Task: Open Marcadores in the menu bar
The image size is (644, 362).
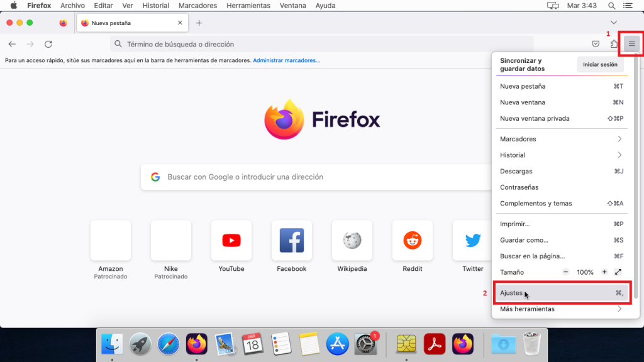Action: coord(197,6)
